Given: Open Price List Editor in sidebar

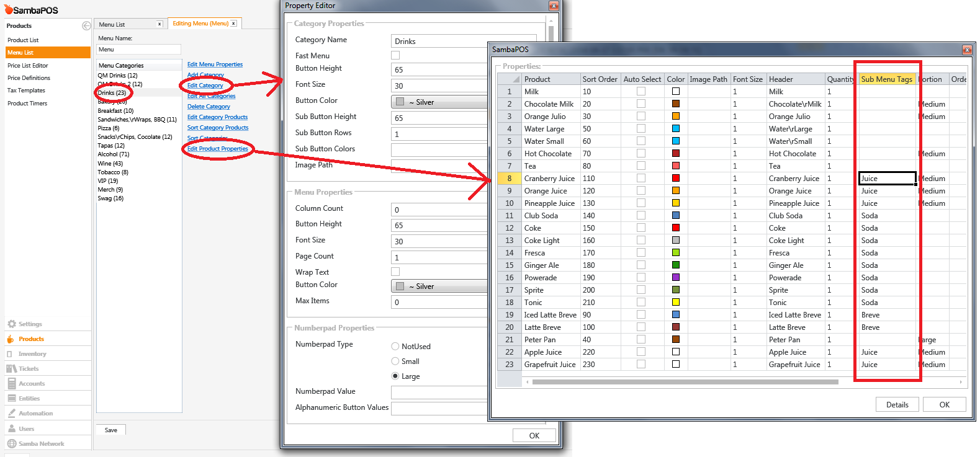Looking at the screenshot, I should click(x=27, y=65).
